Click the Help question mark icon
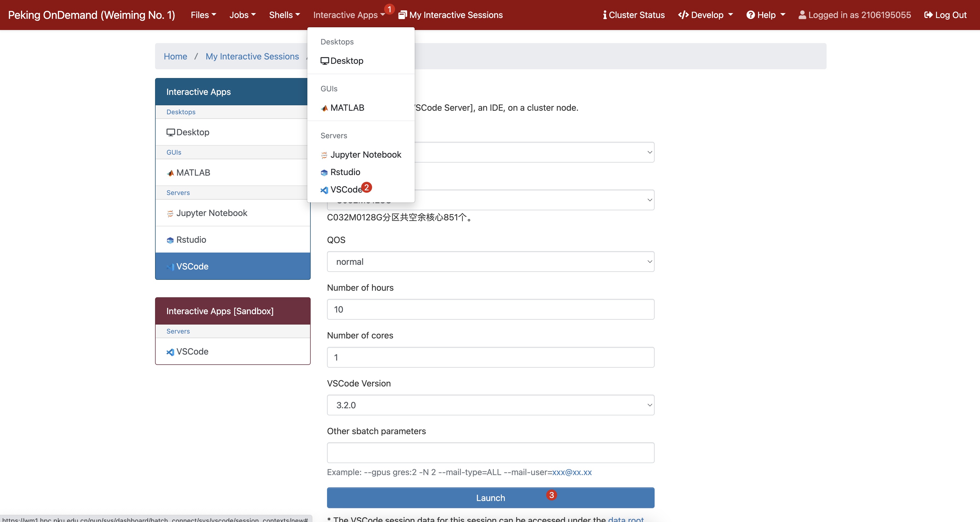This screenshot has width=980, height=522. click(x=751, y=15)
